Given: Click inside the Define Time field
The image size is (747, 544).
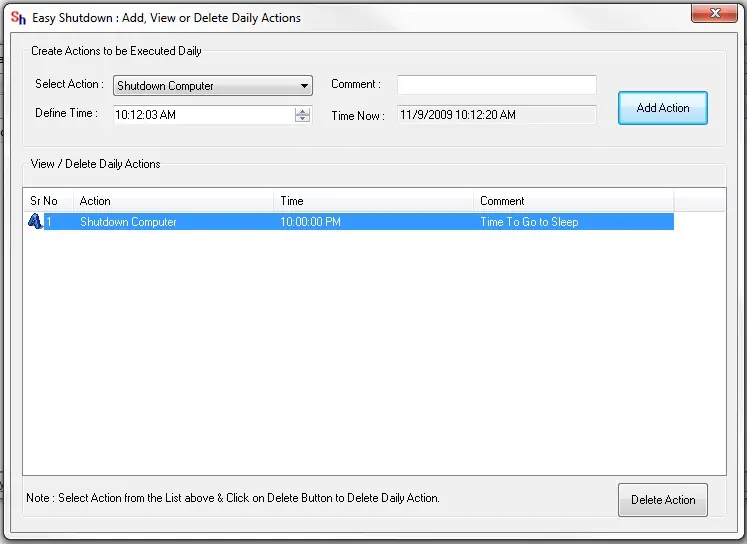Looking at the screenshot, I should point(200,115).
